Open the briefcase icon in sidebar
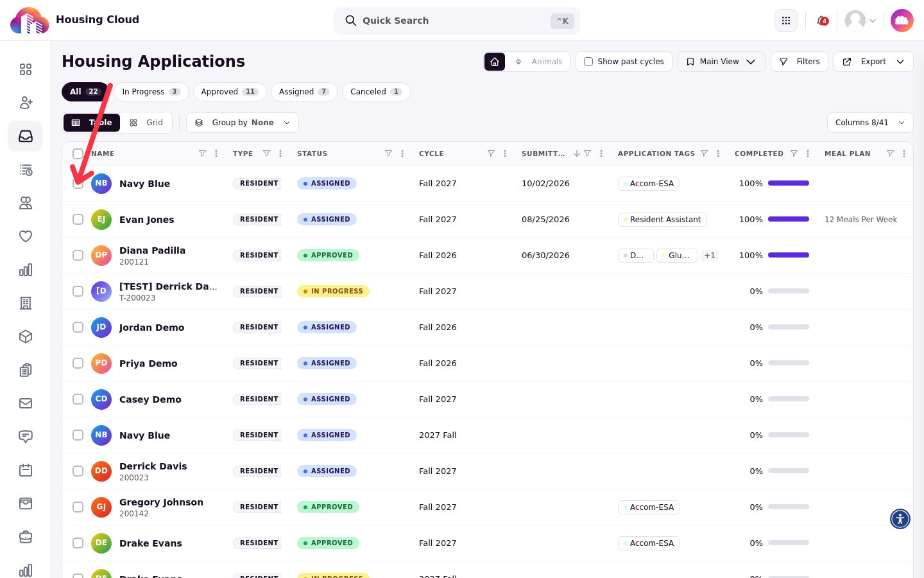Image resolution: width=924 pixels, height=578 pixels. (26, 537)
